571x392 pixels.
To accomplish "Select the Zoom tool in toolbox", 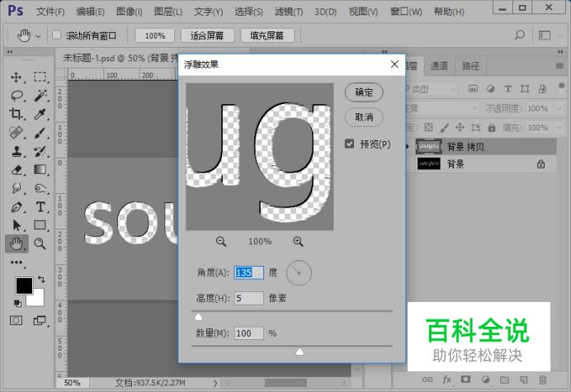I will 40,243.
